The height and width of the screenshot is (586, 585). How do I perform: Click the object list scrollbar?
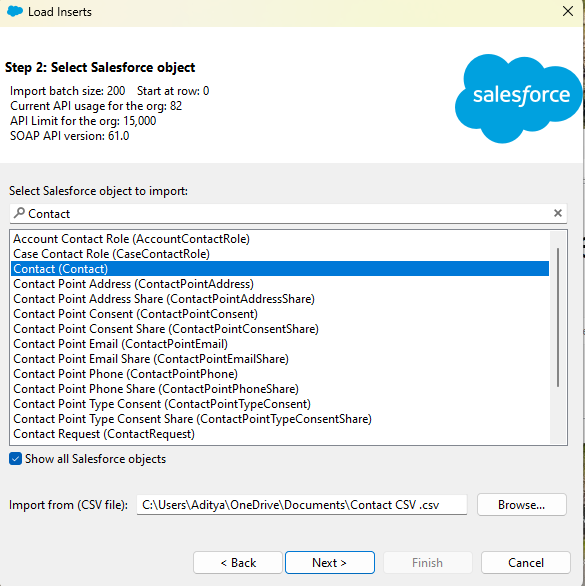pyautogui.click(x=558, y=317)
